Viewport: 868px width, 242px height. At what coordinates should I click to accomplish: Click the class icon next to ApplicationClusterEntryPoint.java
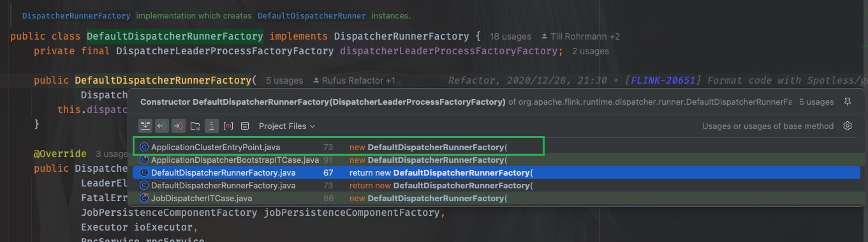click(x=144, y=147)
